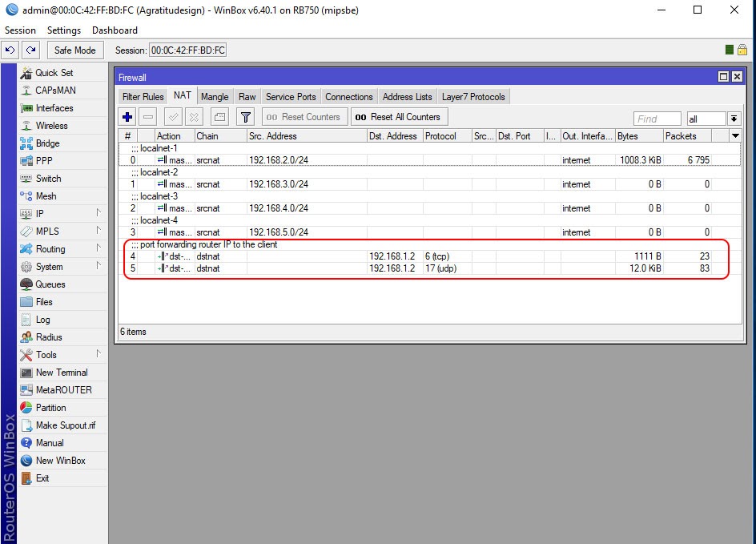Open the Manual

point(62,443)
